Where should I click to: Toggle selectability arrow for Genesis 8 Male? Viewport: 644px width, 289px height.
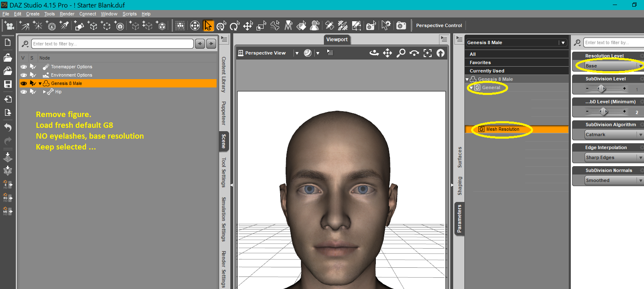[x=33, y=83]
